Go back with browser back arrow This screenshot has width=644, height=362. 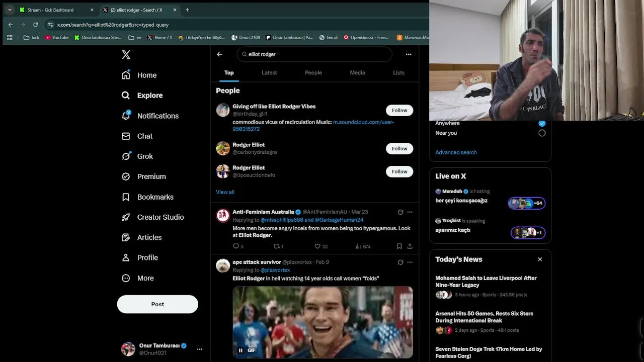pos(11,25)
